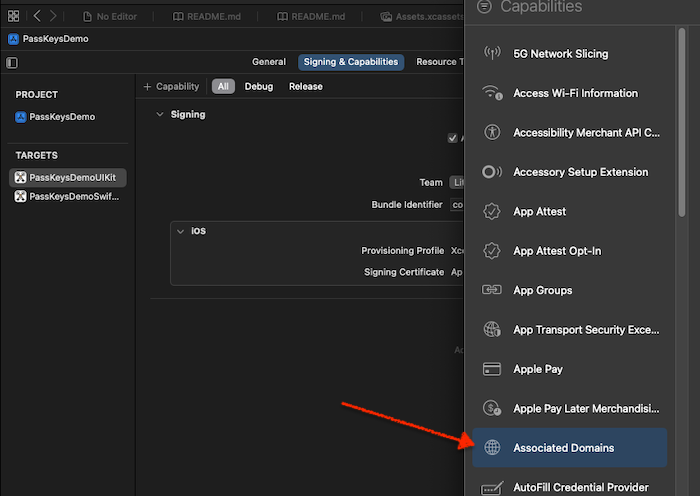This screenshot has height=496, width=700.
Task: Select the Debug configuration filter
Action: (258, 87)
